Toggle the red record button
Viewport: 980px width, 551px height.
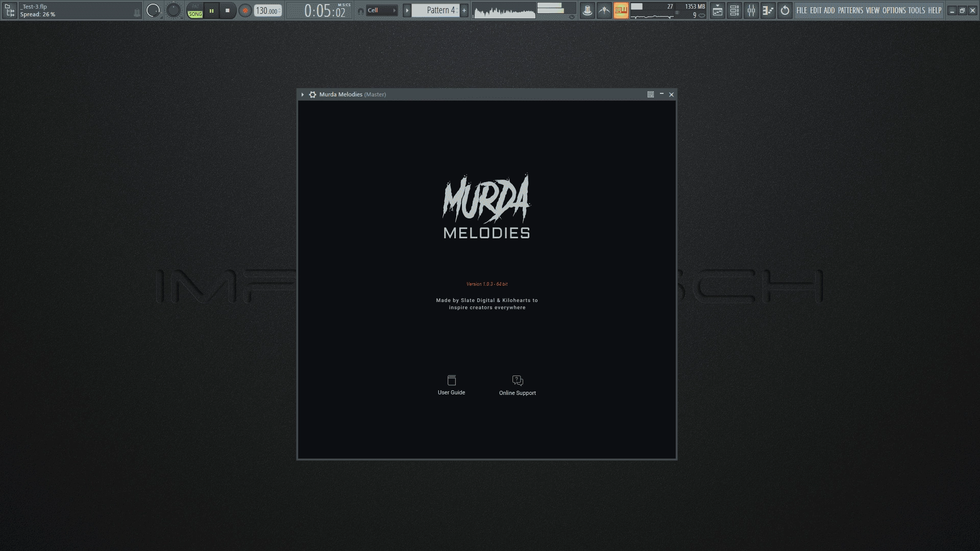245,10
